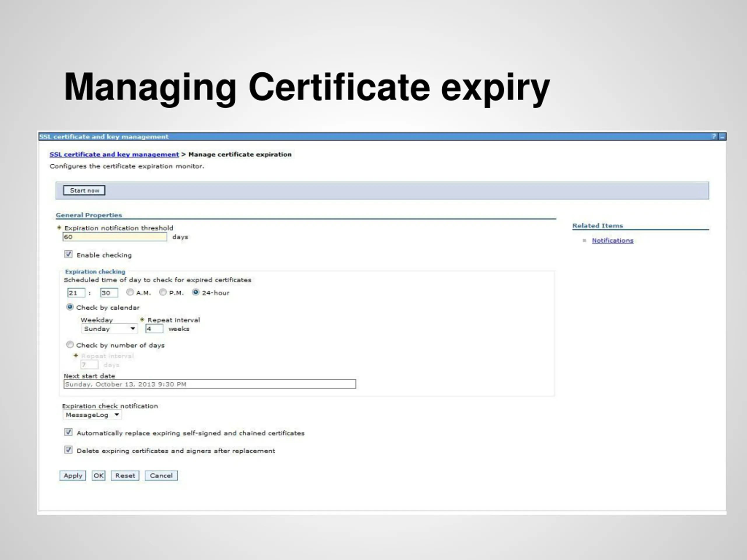The width and height of the screenshot is (747, 560).
Task: Click the Next start date field
Action: [x=210, y=384]
